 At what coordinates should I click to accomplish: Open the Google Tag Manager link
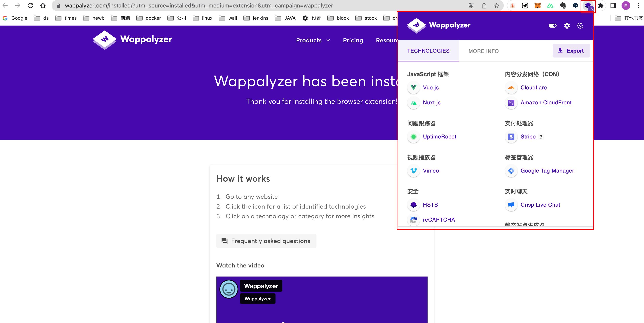tap(547, 171)
